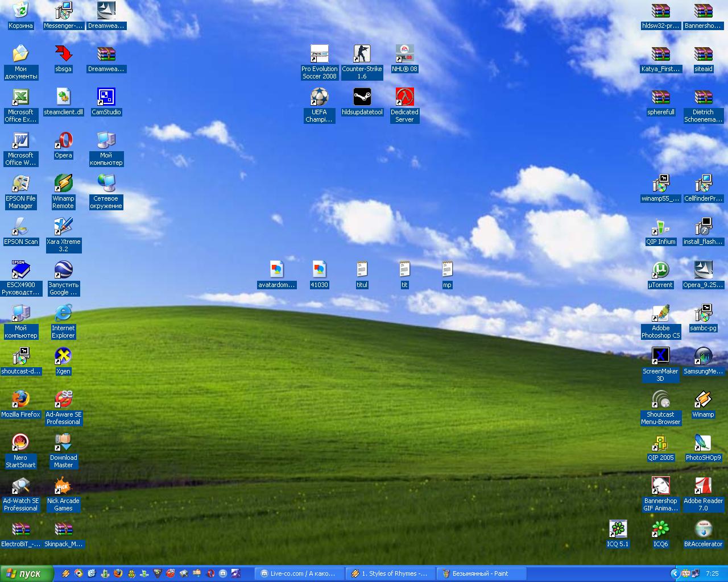Click the NHL 08 desktop icon
728x582 pixels.
pyautogui.click(x=404, y=55)
